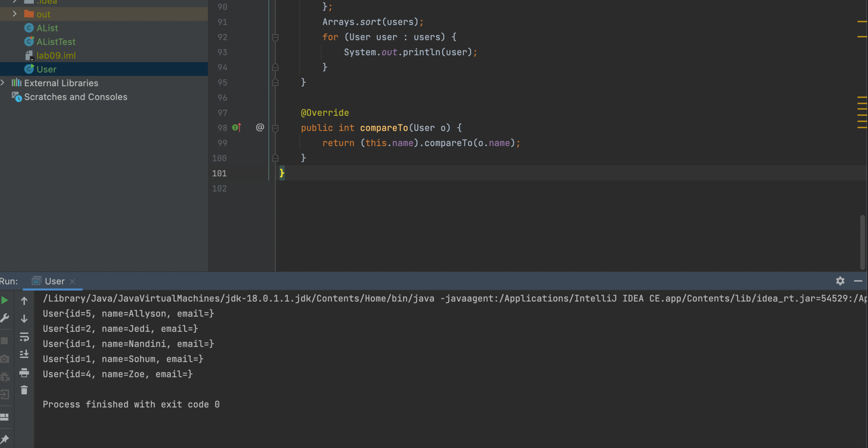The image size is (868, 448).
Task: Click the Up stack trace arrow
Action: (x=24, y=301)
